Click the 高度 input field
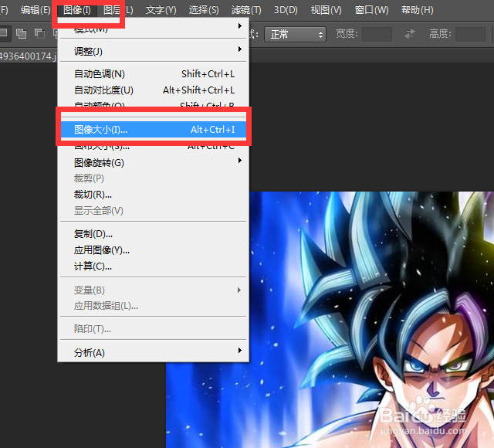This screenshot has height=448, width=494. click(470, 34)
